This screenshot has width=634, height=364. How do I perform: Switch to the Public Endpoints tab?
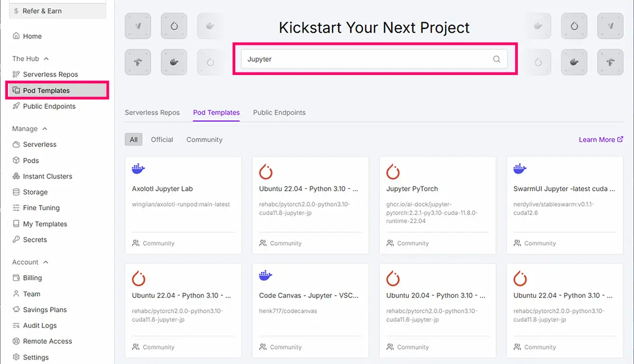[279, 113]
